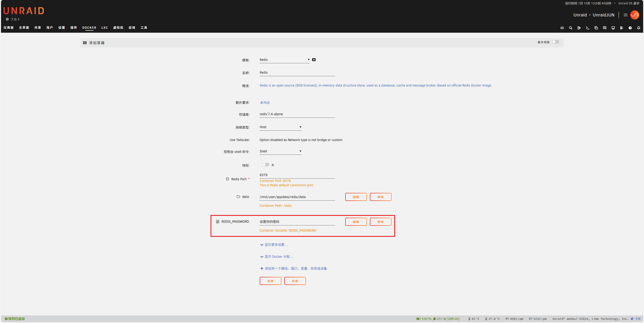The image size is (644, 323).
Task: Go to the LXC menu tab
Action: [105, 28]
